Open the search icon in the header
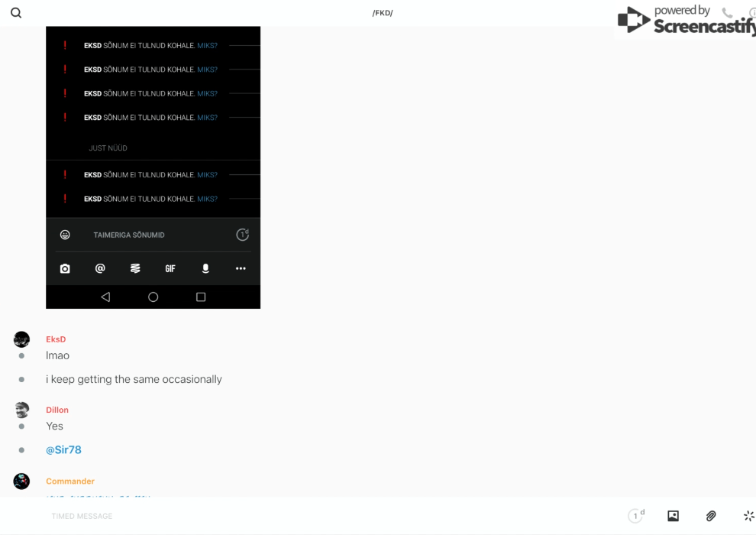The width and height of the screenshot is (756, 535). (16, 13)
